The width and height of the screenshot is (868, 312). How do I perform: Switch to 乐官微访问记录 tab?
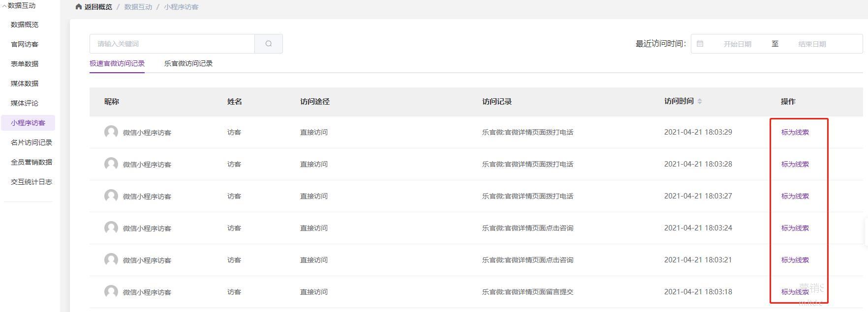click(188, 63)
